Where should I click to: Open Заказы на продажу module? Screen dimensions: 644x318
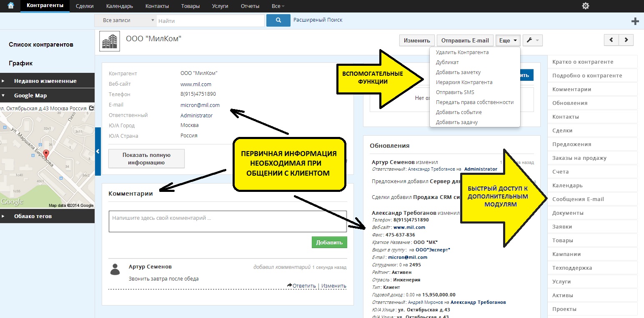pyautogui.click(x=592, y=158)
